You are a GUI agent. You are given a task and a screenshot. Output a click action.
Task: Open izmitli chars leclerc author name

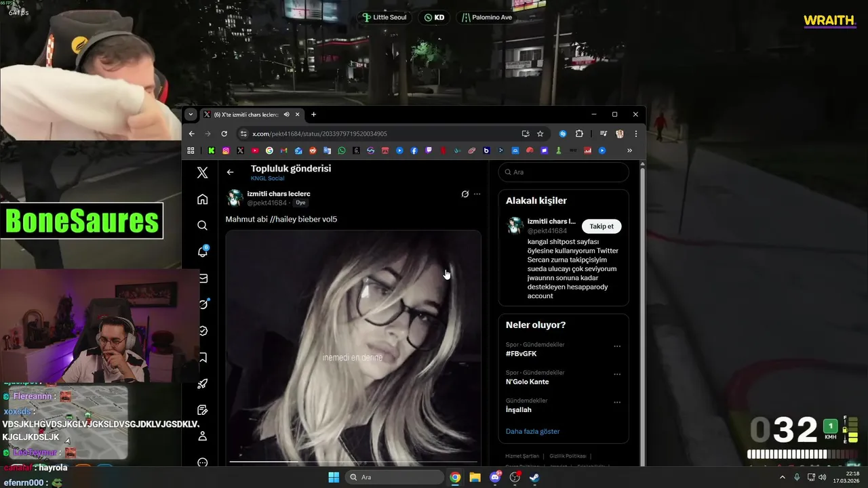pos(279,194)
